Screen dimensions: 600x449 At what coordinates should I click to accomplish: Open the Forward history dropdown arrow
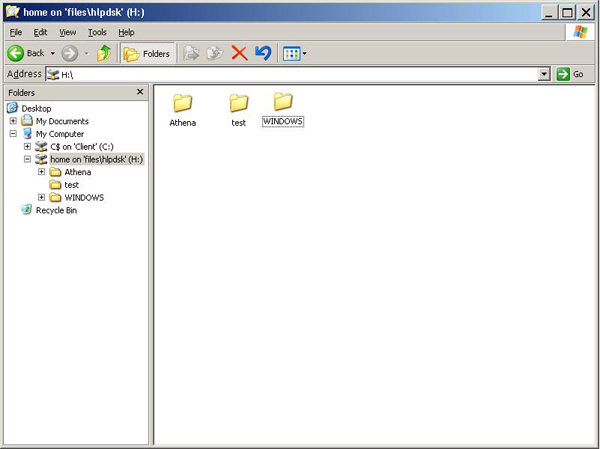tap(86, 53)
